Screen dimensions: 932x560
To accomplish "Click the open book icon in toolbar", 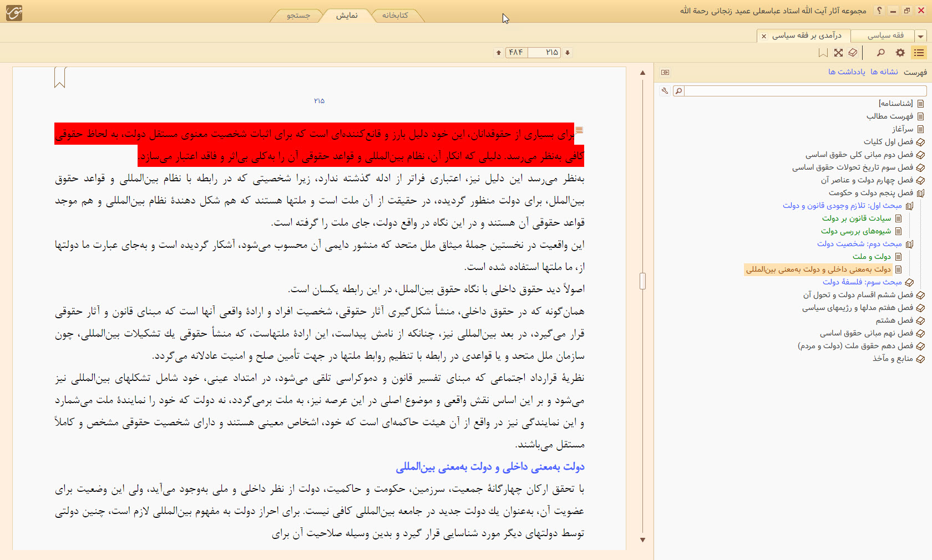I will coord(853,53).
